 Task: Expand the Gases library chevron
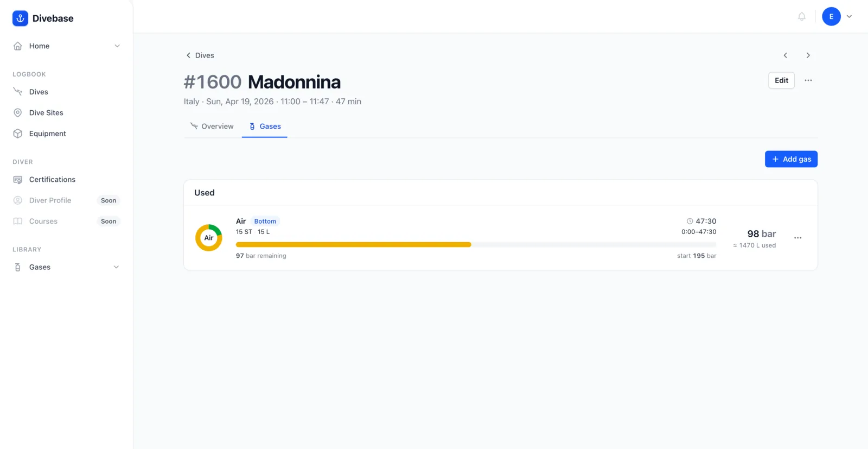point(116,267)
